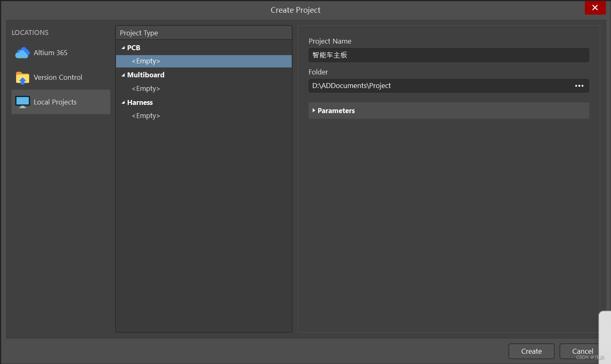Click the Create button

coord(532,351)
